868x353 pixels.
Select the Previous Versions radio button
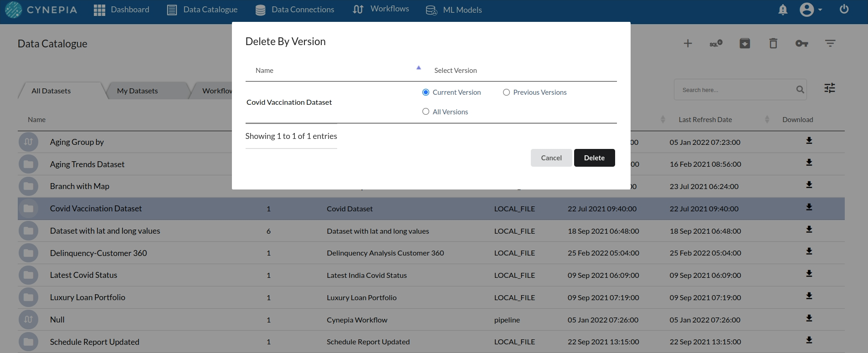click(x=506, y=92)
